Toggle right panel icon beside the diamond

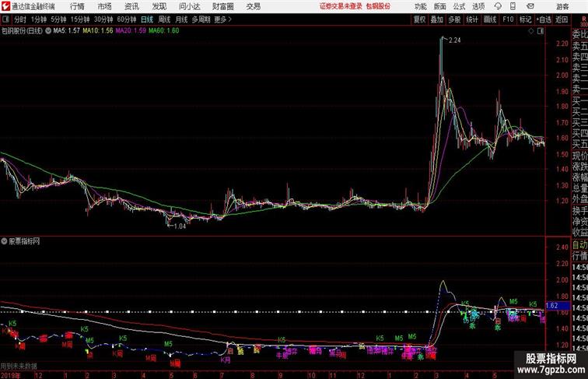pos(540,31)
